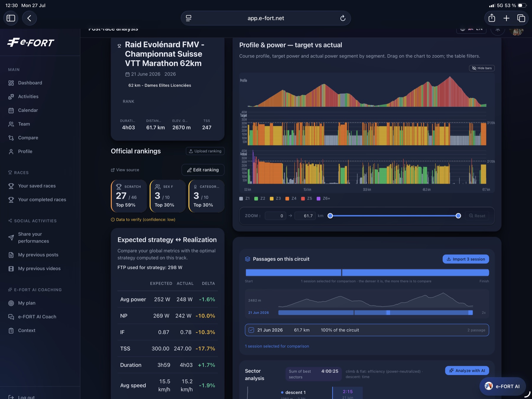Click the NP delta -10.0%
Image resolution: width=532 pixels, height=399 pixels.
coord(205,316)
